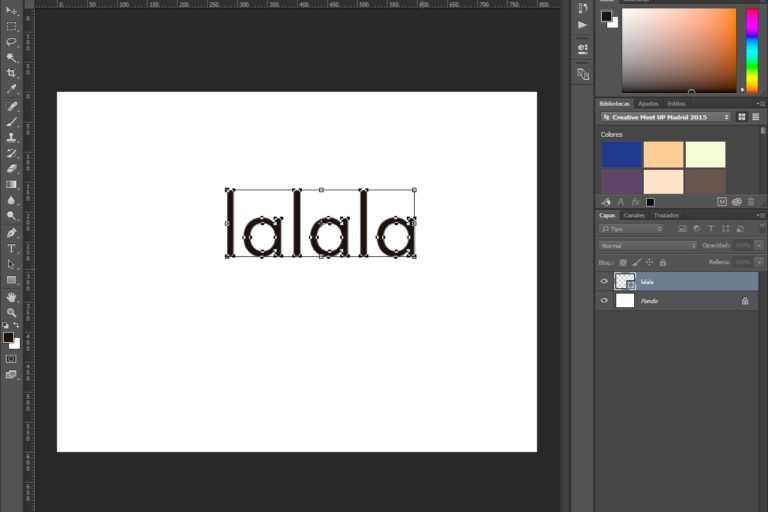The image size is (768, 512).
Task: Open the Creative Meet UP Madrid library dropdown
Action: (x=664, y=117)
